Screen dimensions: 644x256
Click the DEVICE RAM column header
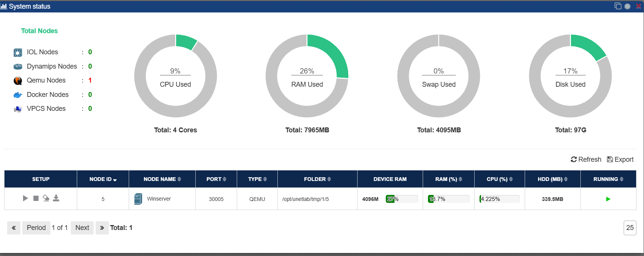coord(390,179)
